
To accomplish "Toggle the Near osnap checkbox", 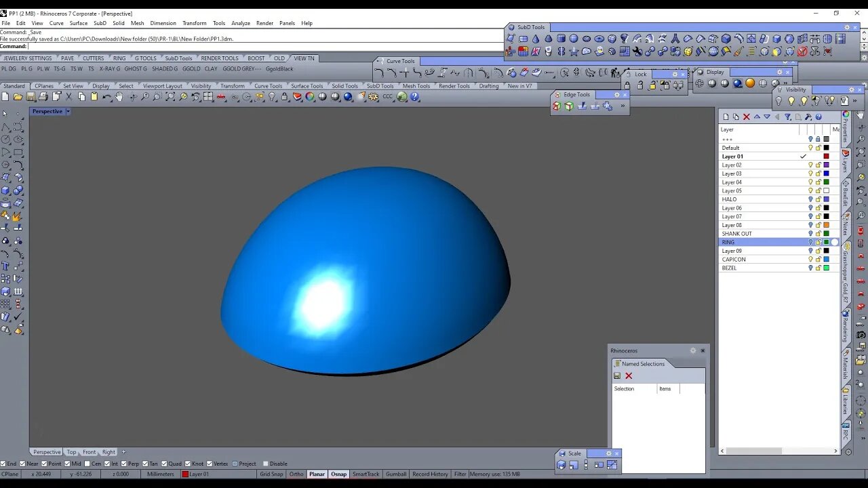I will (22, 464).
